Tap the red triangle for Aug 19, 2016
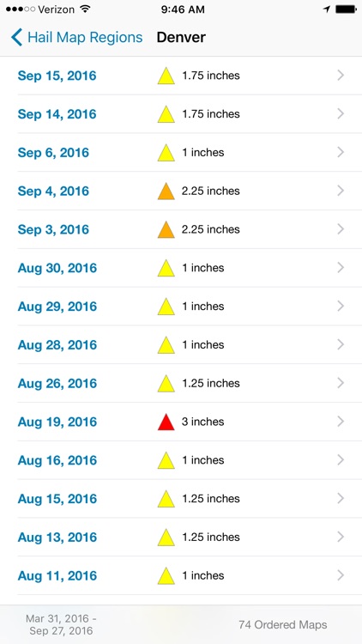362x644 pixels. click(x=166, y=422)
